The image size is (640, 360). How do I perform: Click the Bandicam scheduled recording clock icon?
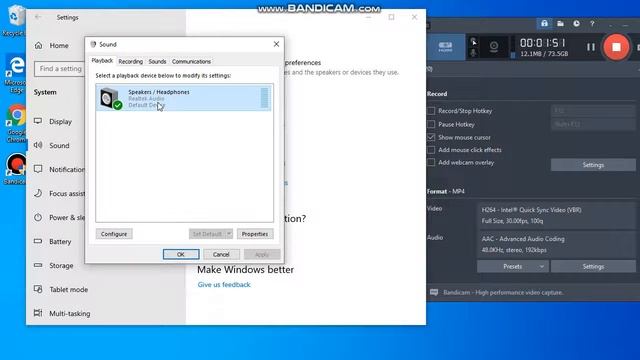[x=576, y=24]
